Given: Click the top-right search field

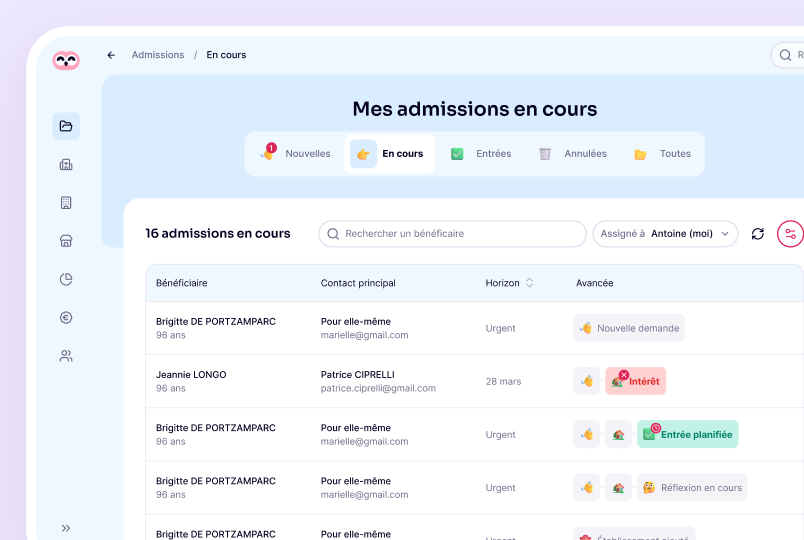Looking at the screenshot, I should 788,55.
